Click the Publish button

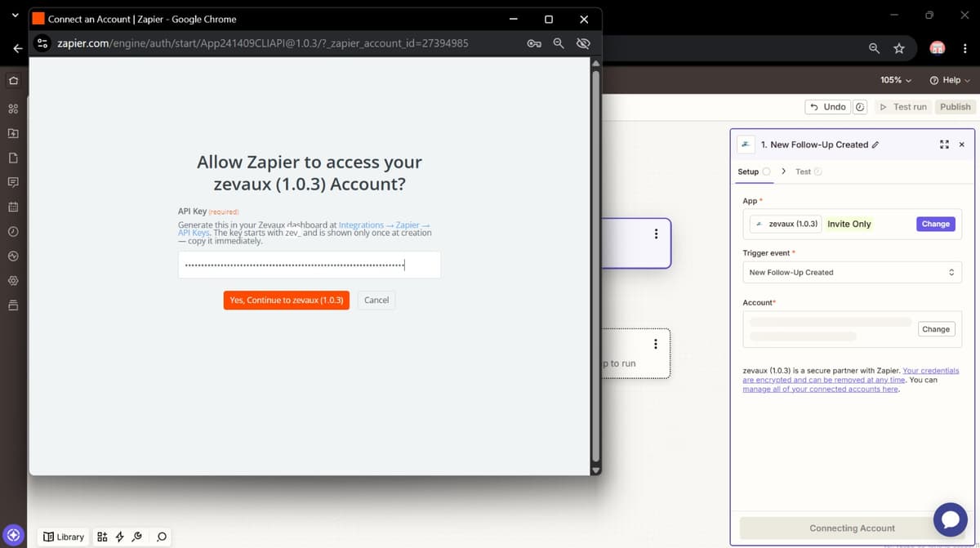click(x=955, y=107)
